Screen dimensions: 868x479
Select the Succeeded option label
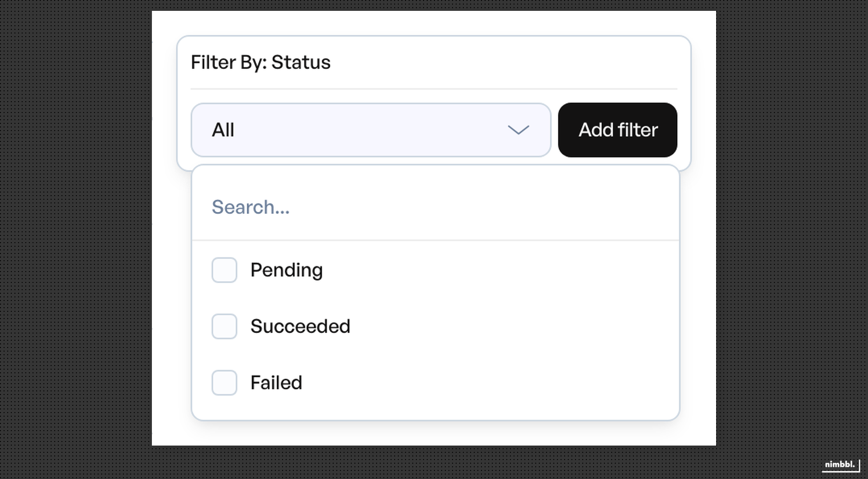click(301, 326)
